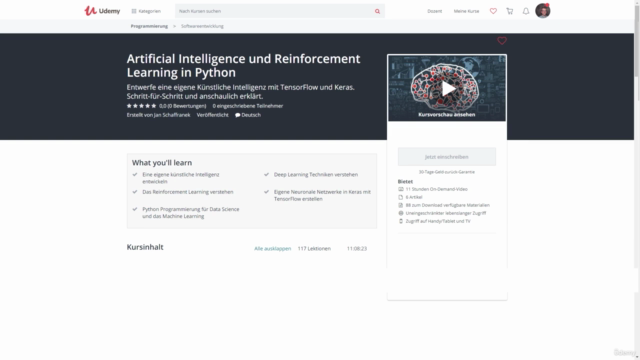Click the course preview thumbnail label 'Kursvorschau ansehen'
The height and width of the screenshot is (360, 640).
447,115
